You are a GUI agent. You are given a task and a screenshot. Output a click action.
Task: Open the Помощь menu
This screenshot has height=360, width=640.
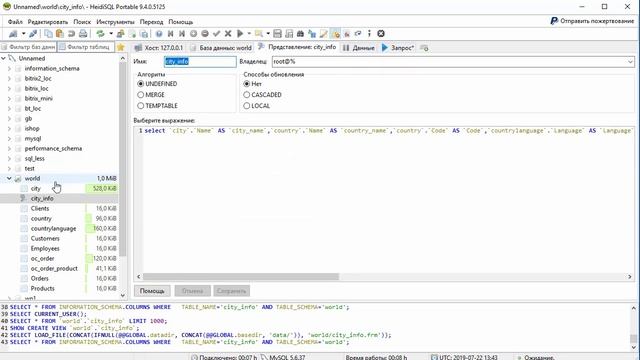[180, 22]
